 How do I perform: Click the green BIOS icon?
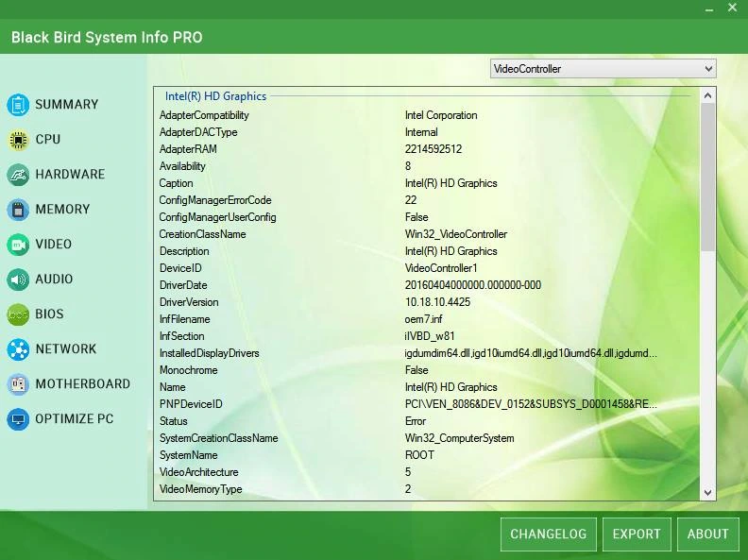pyautogui.click(x=18, y=314)
